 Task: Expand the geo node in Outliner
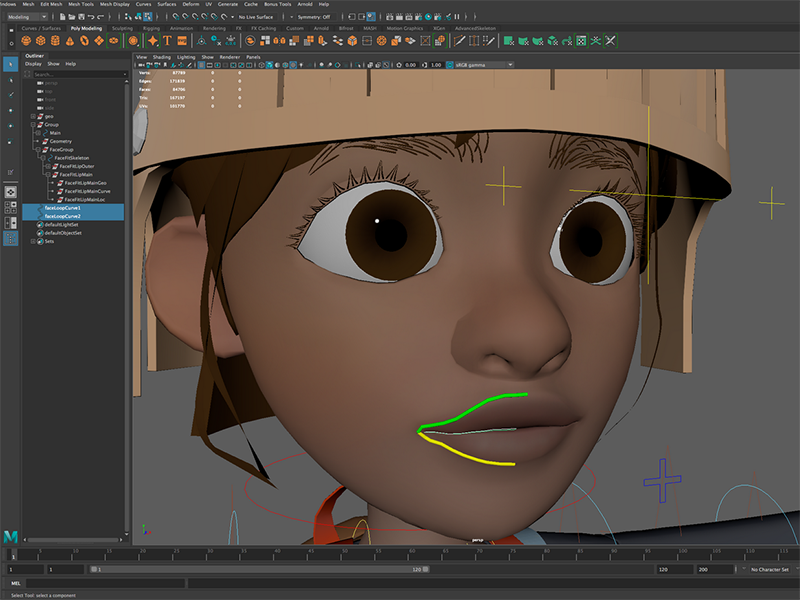34,116
